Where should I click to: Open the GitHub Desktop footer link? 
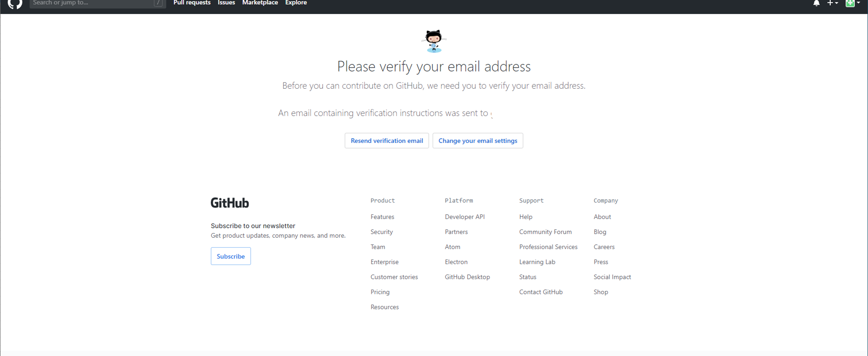(x=467, y=277)
